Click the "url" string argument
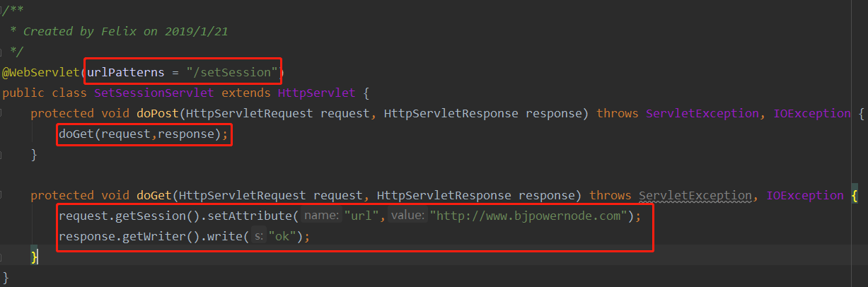This screenshot has width=868, height=287. (363, 216)
